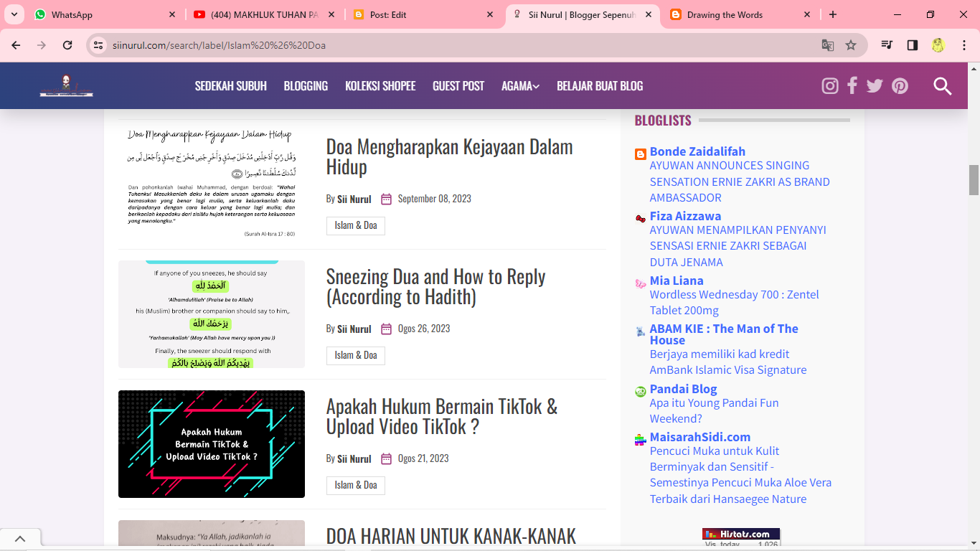Open the Facebook social icon
The height and width of the screenshot is (551, 980).
(852, 86)
